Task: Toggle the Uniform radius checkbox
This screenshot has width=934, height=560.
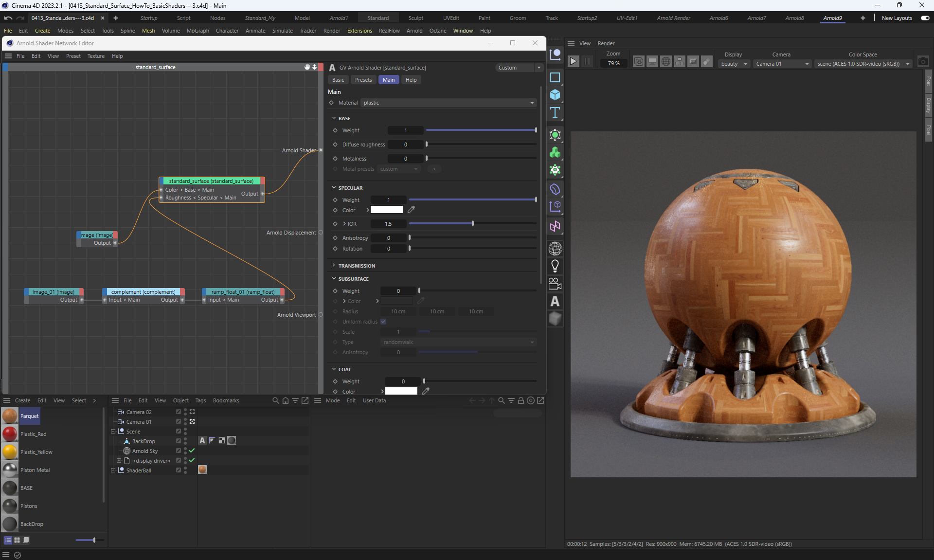Action: click(x=383, y=322)
